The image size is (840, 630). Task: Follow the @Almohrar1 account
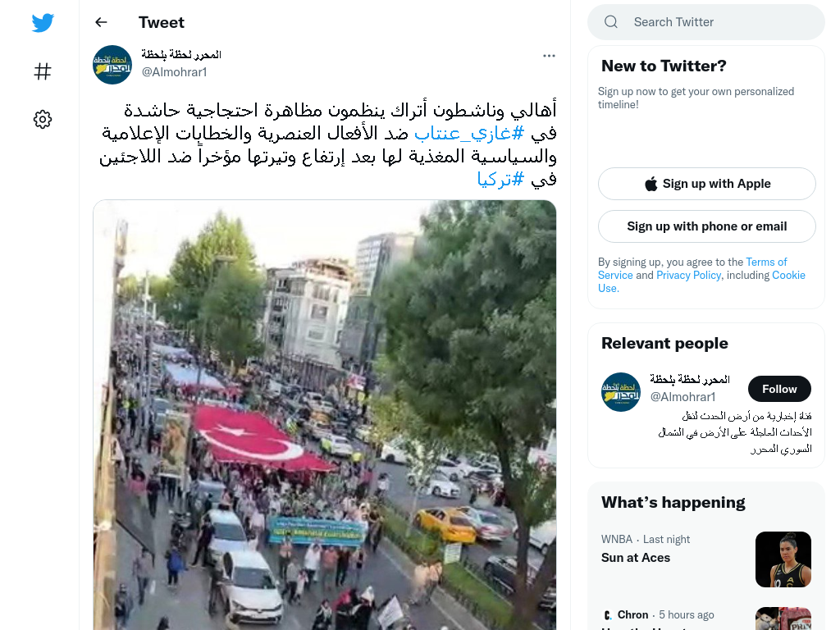pos(779,389)
